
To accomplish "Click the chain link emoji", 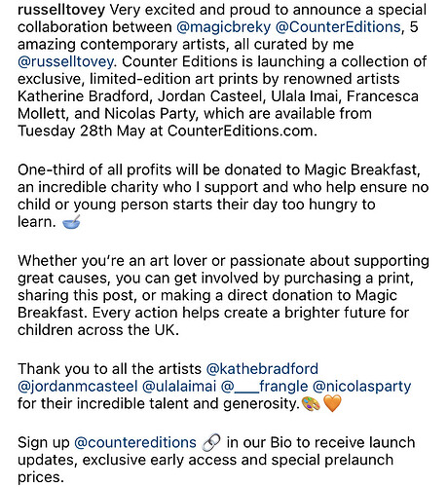I will pyautogui.click(x=211, y=443).
